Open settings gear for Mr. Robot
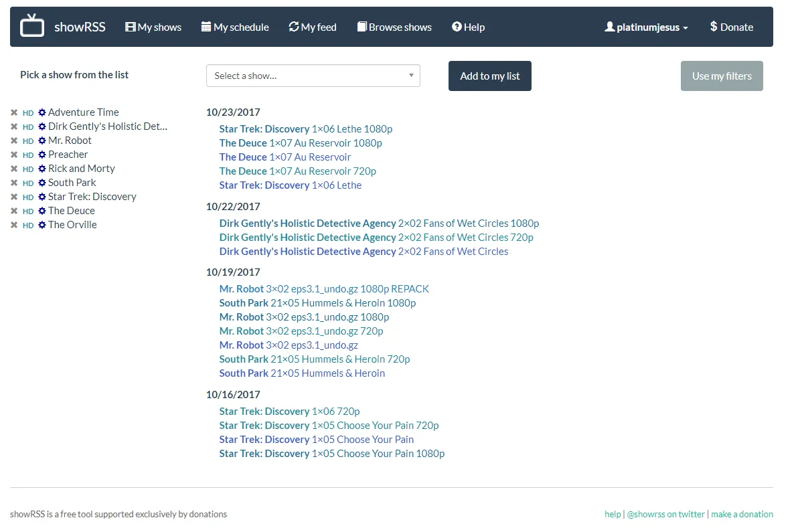798x532 pixels. tap(42, 141)
